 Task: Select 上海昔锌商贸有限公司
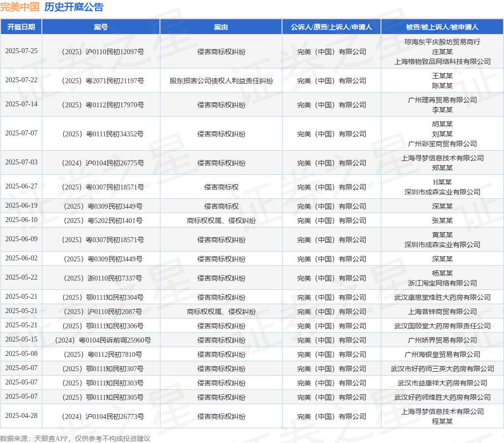click(x=442, y=312)
